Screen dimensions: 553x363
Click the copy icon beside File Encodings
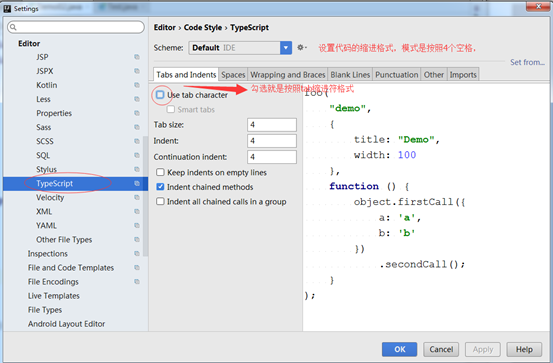137,282
